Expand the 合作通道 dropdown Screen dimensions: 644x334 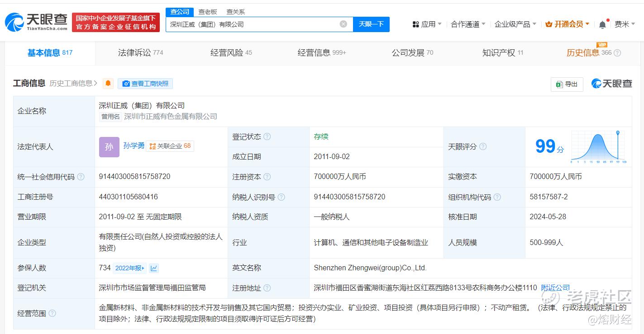coord(467,24)
